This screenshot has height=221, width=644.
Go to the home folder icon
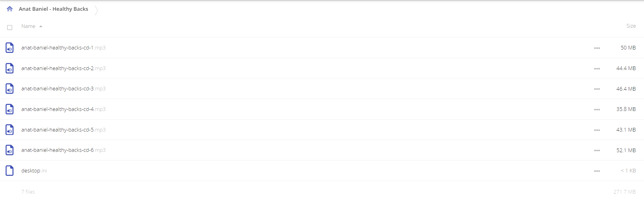pos(10,9)
